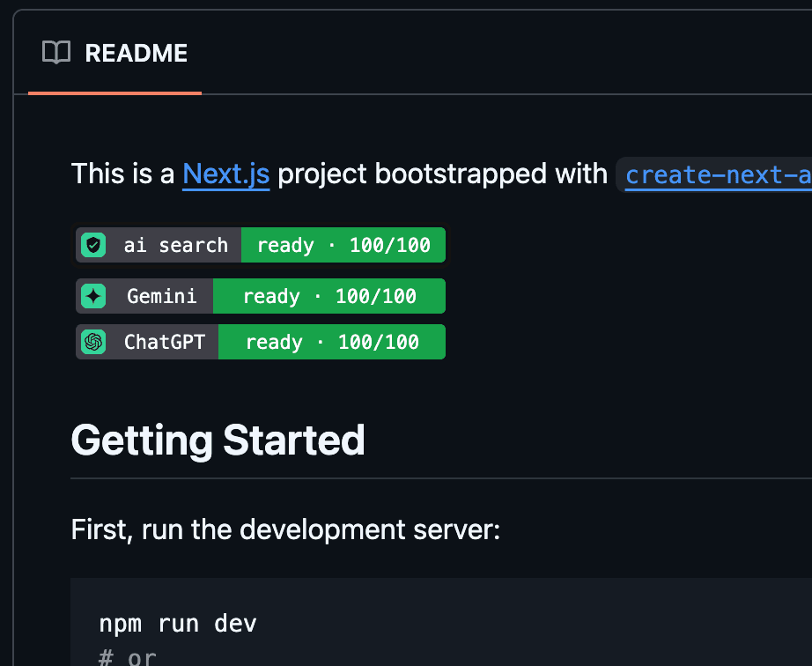
Task: Click the 'npm run dev' code line
Action: coord(178,624)
